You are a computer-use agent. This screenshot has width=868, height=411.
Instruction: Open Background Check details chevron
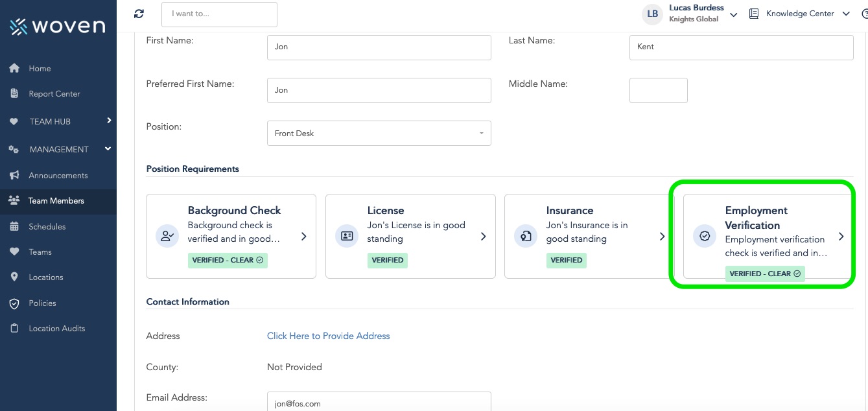(304, 237)
